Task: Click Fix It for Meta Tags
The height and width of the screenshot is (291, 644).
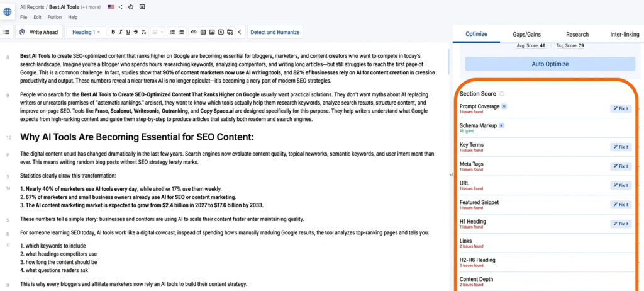Action: pyautogui.click(x=621, y=166)
